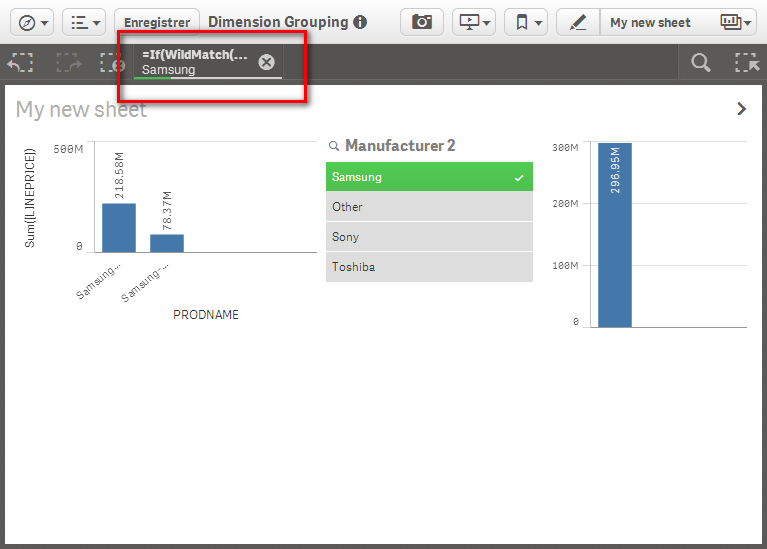Go to next sheet arrow
The image size is (767, 549).
(x=742, y=109)
